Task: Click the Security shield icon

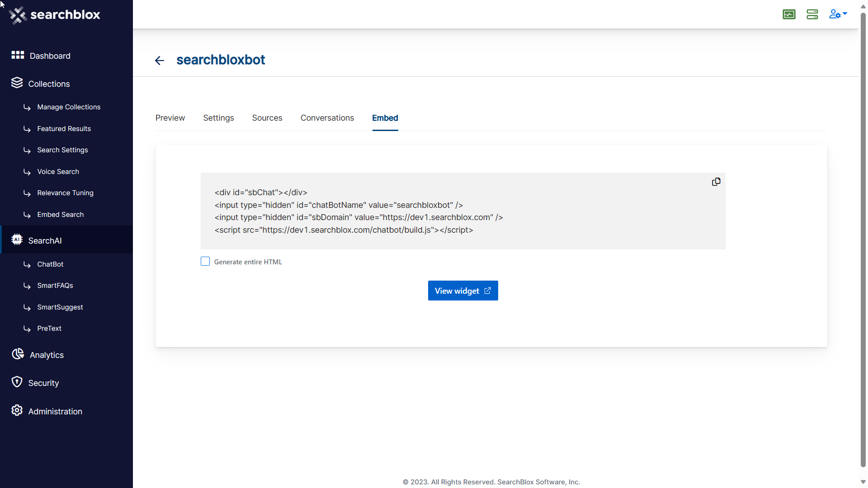Action: tap(17, 382)
